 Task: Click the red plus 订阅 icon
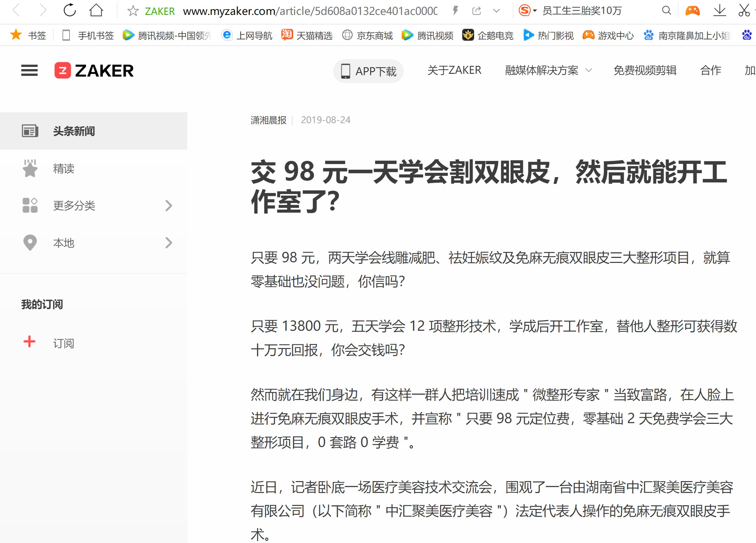pos(29,341)
